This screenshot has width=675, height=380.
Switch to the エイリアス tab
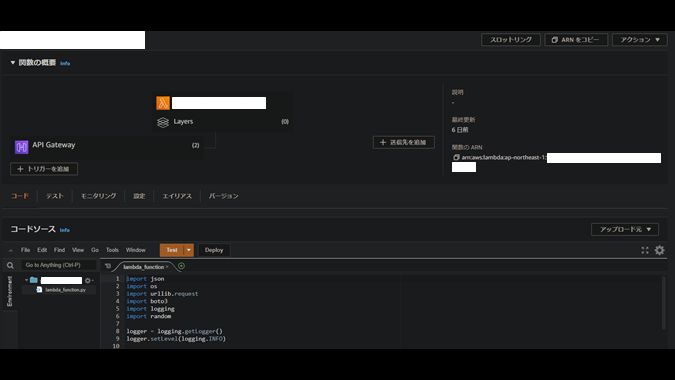[x=177, y=196]
